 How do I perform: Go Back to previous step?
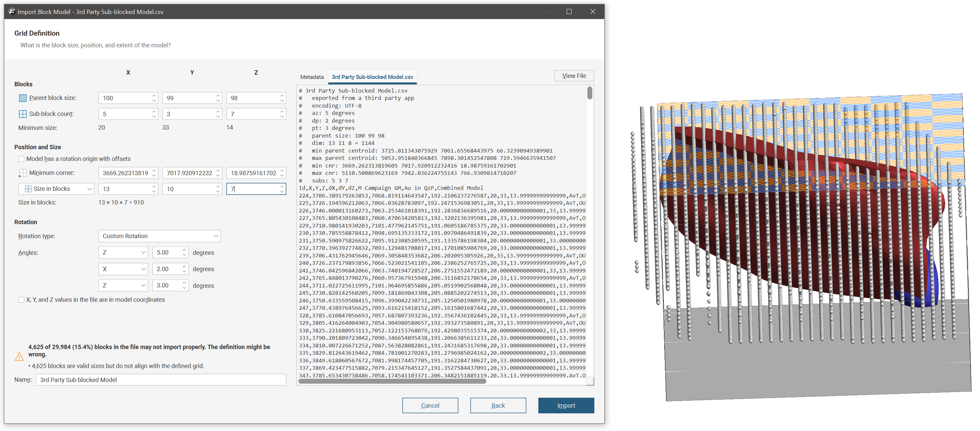[498, 406]
